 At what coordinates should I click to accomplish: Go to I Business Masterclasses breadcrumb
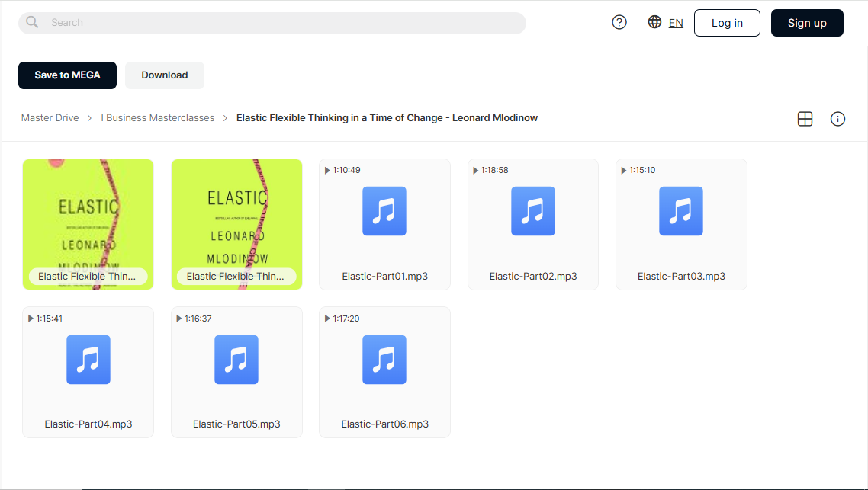coord(157,118)
